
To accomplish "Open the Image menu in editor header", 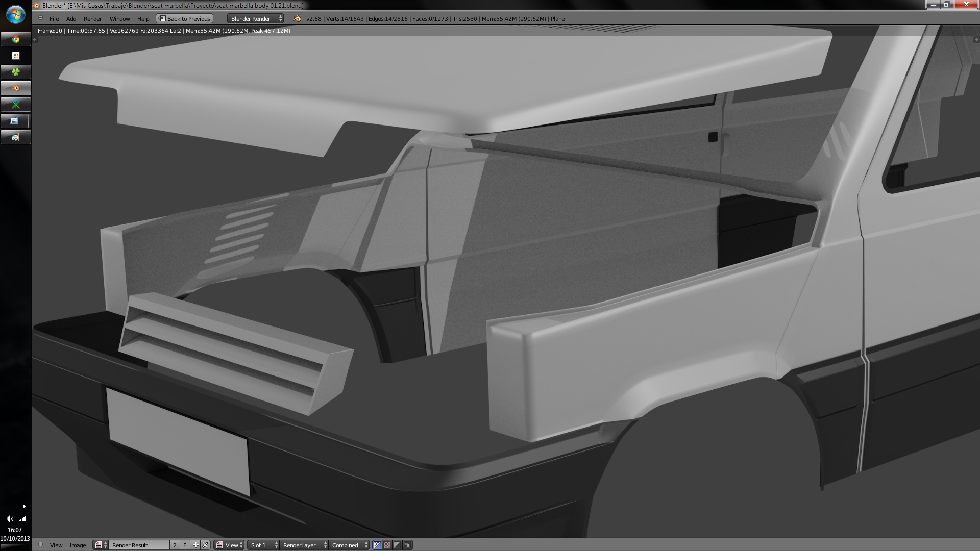I will point(78,545).
